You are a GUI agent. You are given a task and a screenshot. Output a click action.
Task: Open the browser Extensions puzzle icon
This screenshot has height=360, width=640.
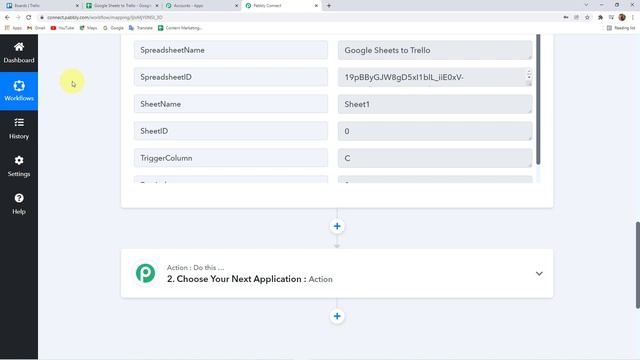(600, 18)
